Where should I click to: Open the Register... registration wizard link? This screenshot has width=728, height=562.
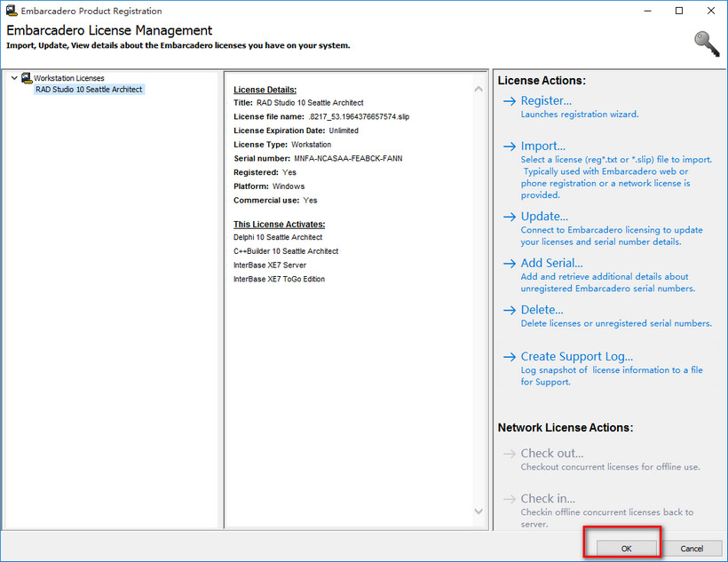point(546,101)
